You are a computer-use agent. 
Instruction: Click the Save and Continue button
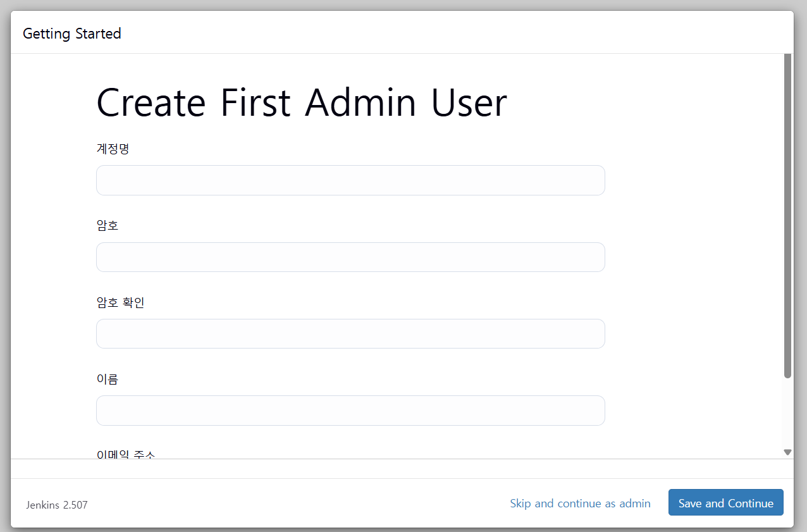tap(725, 503)
